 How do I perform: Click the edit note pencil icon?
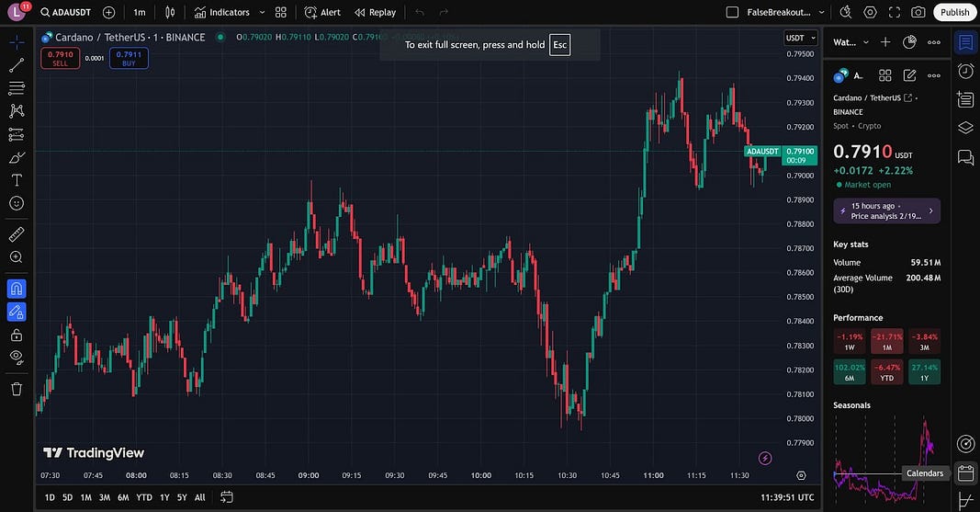click(x=909, y=75)
